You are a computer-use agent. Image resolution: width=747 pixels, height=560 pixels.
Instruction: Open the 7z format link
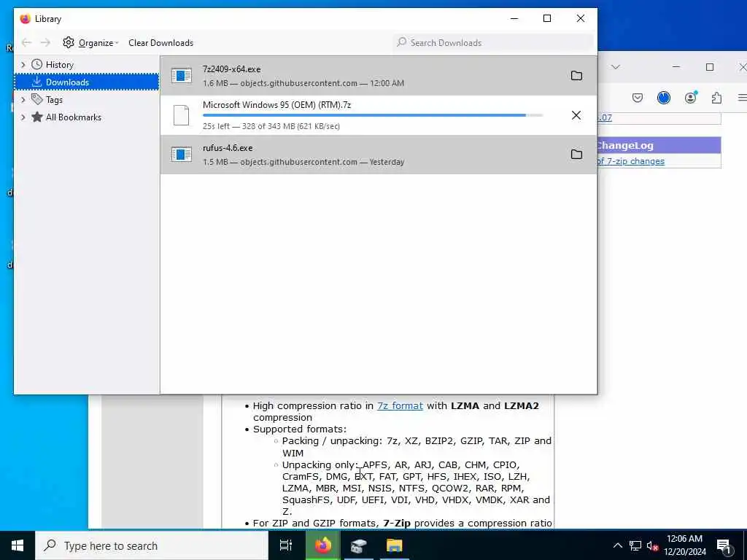point(400,405)
